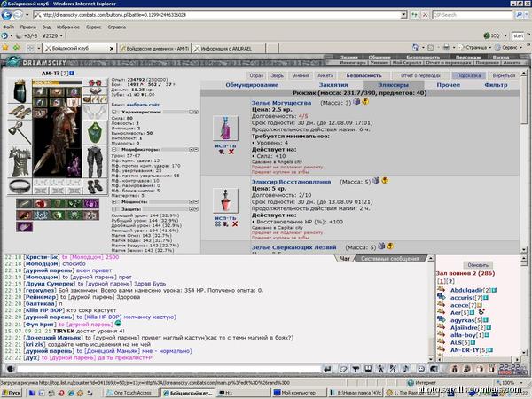Open the Зелье Сверкающих Лезвий item link

tap(293, 247)
